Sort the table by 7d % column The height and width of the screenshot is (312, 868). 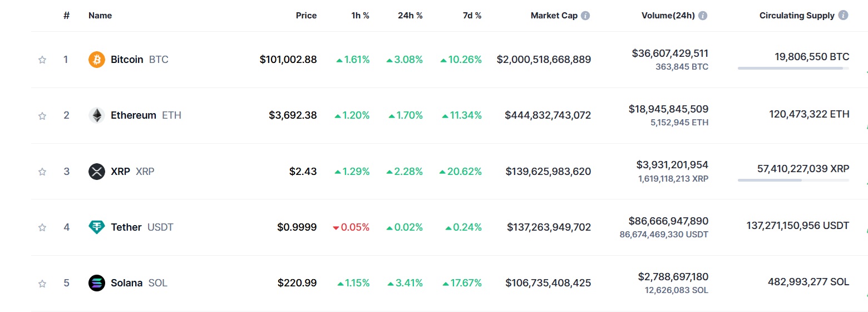(472, 16)
